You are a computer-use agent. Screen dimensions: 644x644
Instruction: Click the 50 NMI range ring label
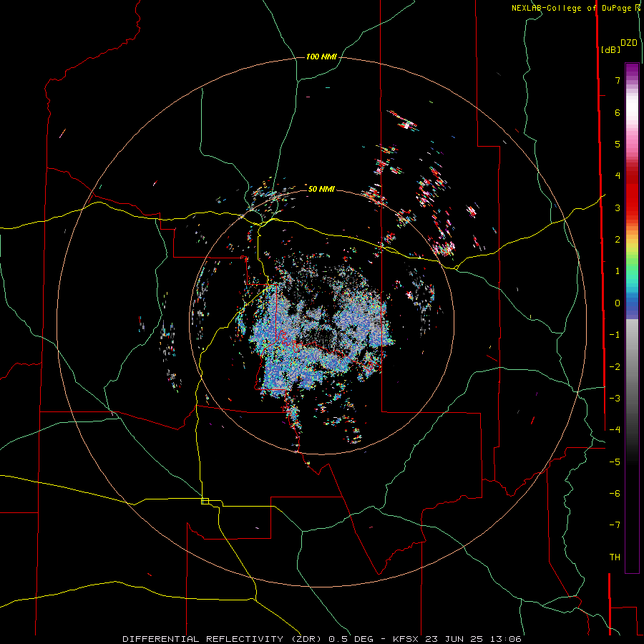click(321, 189)
